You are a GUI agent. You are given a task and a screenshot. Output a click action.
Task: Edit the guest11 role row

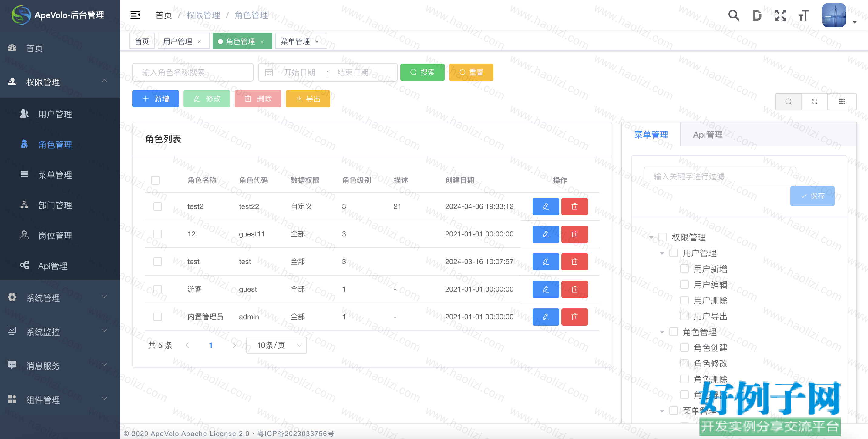pos(546,234)
